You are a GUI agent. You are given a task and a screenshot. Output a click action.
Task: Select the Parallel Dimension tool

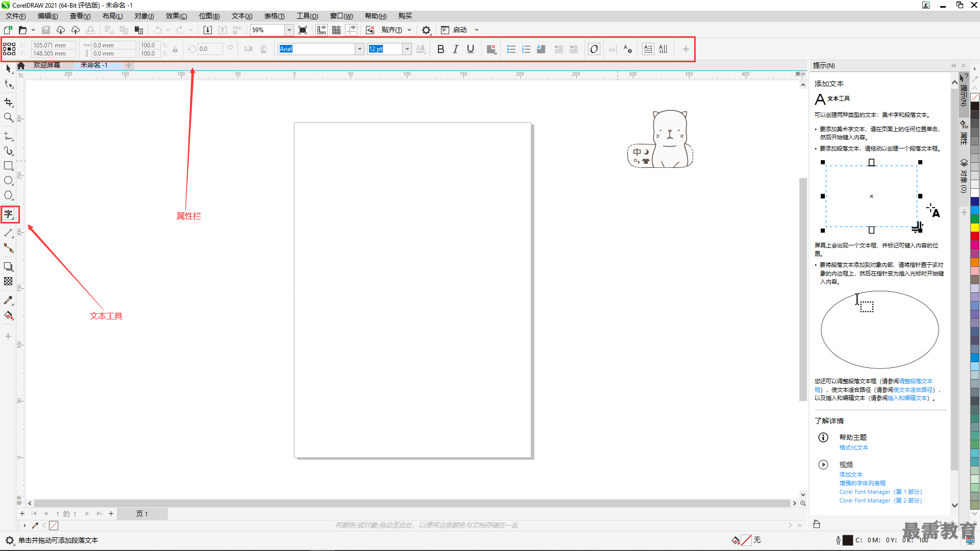tap(9, 233)
